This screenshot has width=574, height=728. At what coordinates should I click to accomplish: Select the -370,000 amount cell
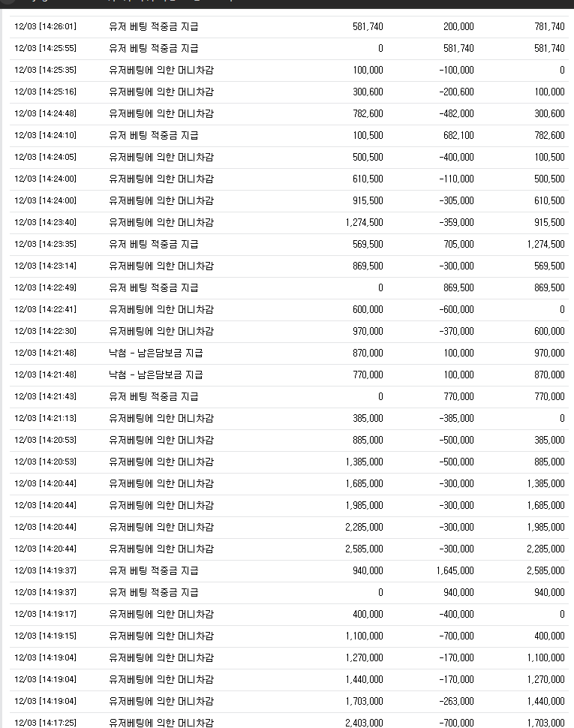pos(456,331)
